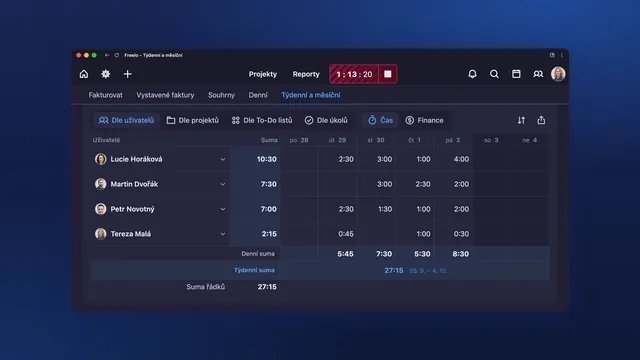640x360 pixels.
Task: Open Projekty menu
Action: pos(263,74)
